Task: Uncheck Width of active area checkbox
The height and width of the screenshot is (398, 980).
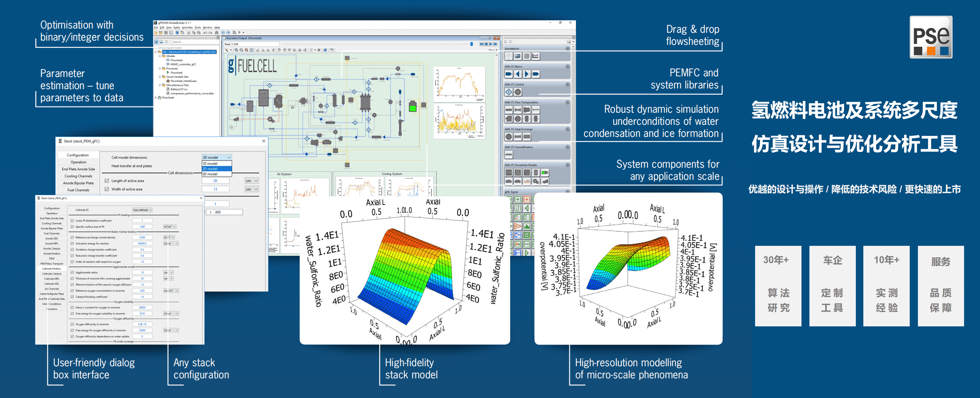Action: pos(107,189)
